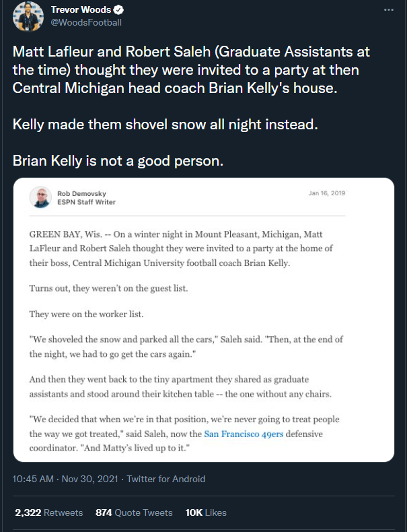Click the line 'Brian Kelly is not a good person'

118,162
